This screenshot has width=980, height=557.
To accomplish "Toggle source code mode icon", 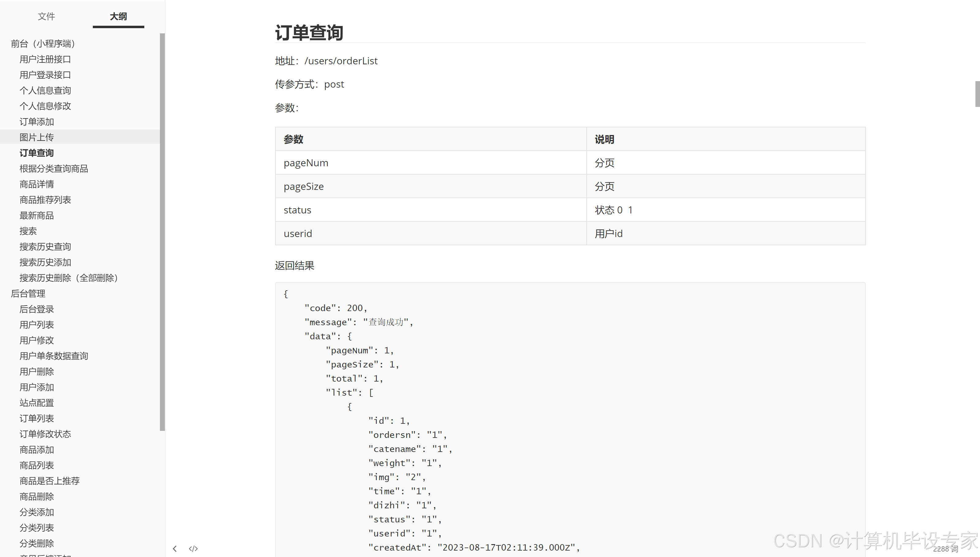I will coord(193,549).
